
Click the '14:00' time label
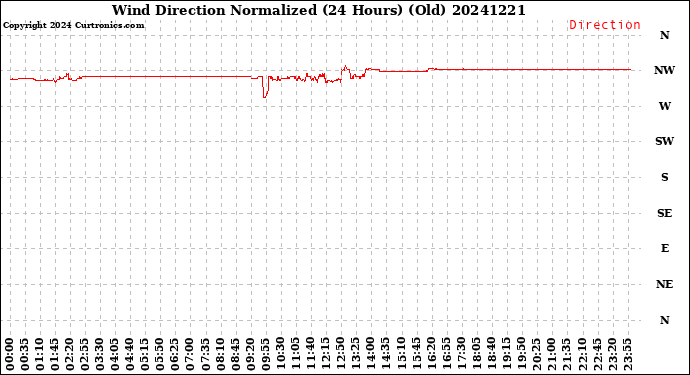tap(371, 354)
